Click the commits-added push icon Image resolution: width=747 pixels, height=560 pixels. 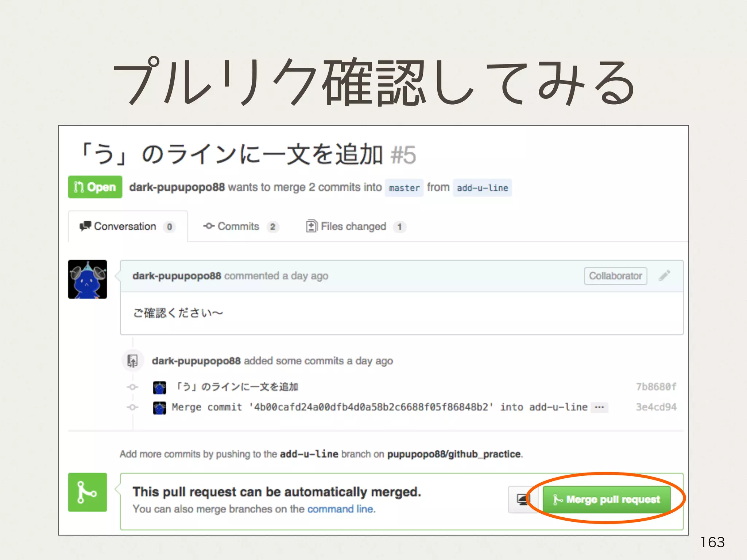(x=132, y=361)
